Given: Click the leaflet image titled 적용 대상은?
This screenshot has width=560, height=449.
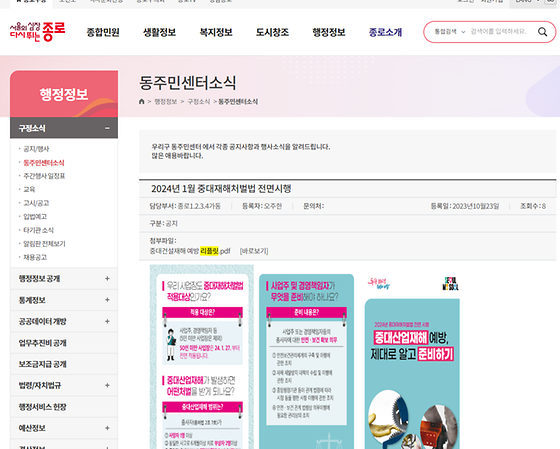Looking at the screenshot, I should click(202, 357).
